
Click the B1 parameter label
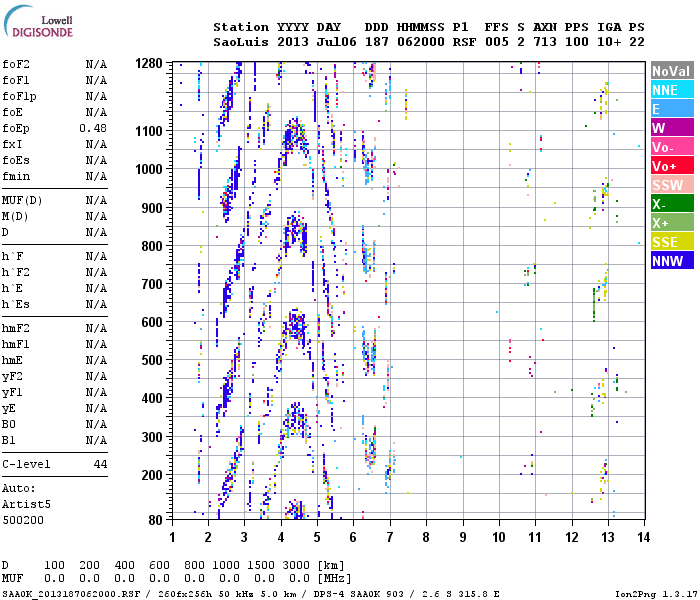pos(8,440)
